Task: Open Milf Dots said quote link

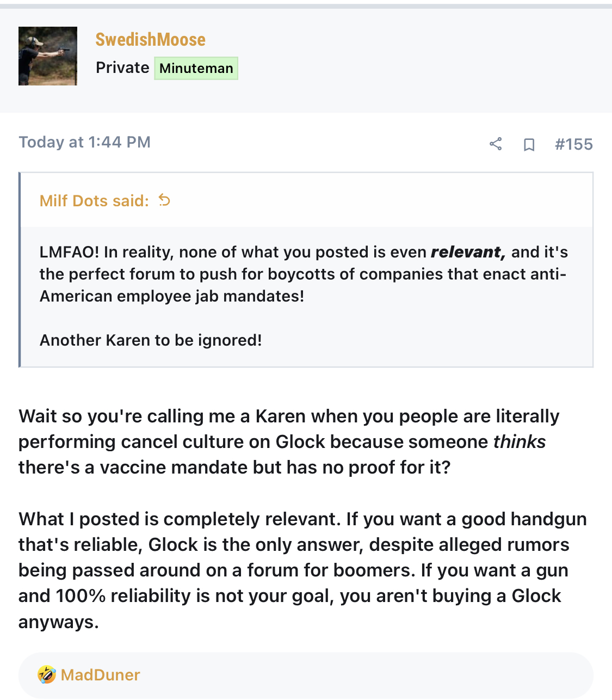Action: pyautogui.click(x=94, y=201)
